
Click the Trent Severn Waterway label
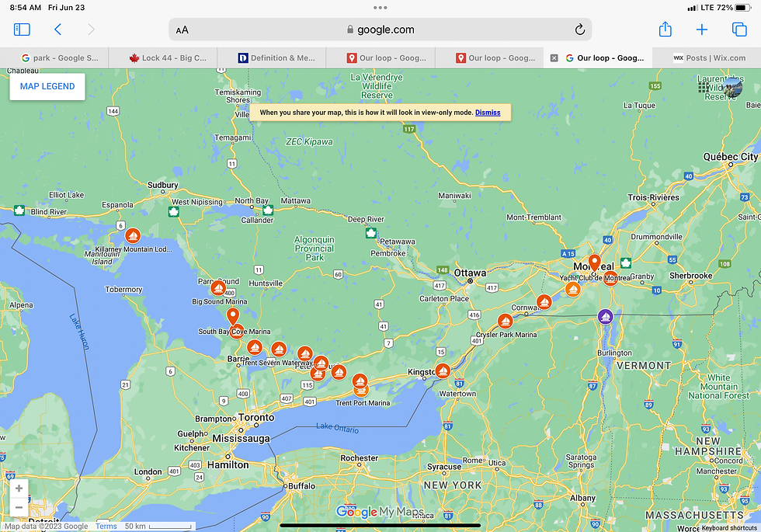[277, 363]
